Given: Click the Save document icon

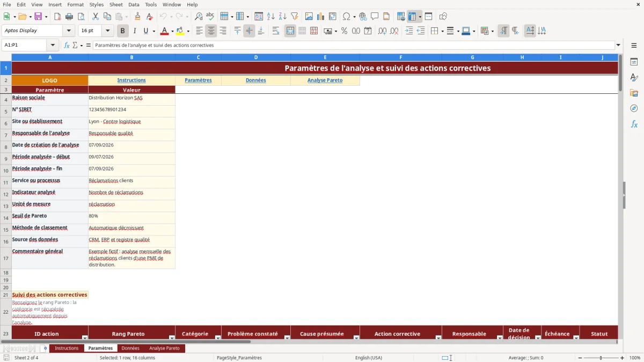Looking at the screenshot, I should [39, 17].
